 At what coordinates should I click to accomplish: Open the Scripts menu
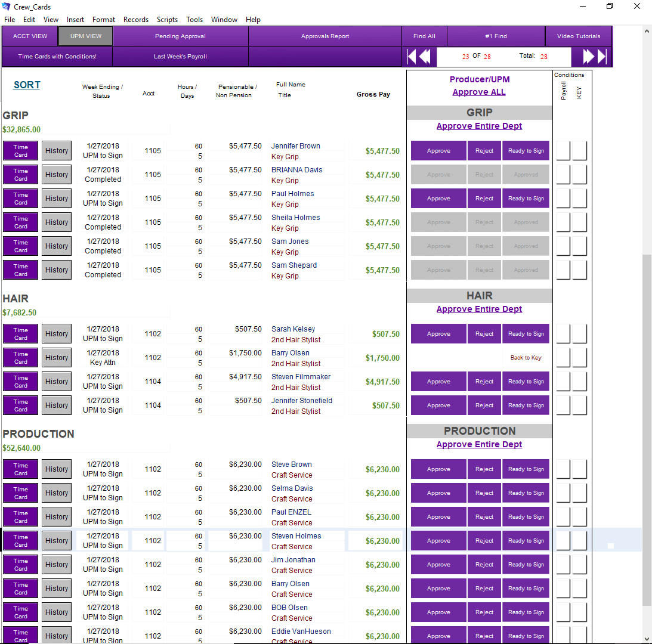tap(167, 20)
